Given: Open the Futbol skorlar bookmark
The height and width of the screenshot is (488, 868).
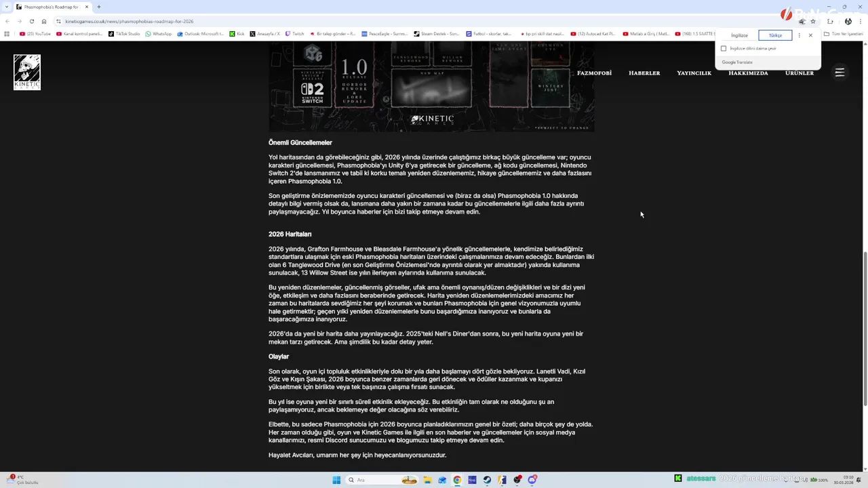Looking at the screenshot, I should click(489, 34).
